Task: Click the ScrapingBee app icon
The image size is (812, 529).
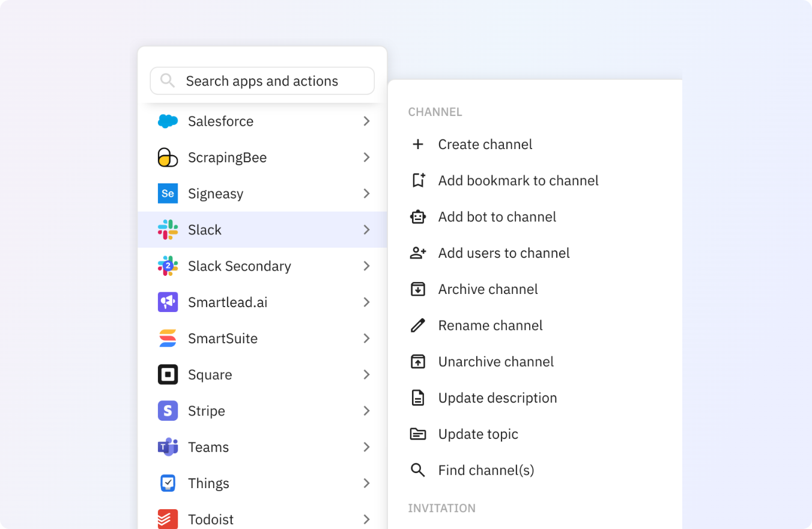Action: click(x=168, y=157)
